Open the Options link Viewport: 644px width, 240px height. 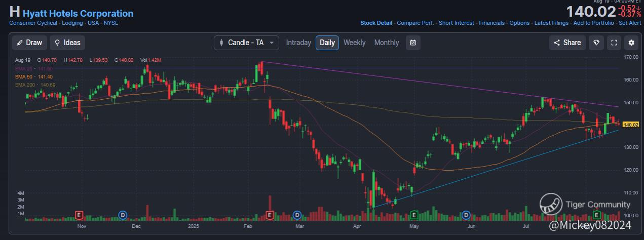(519, 23)
